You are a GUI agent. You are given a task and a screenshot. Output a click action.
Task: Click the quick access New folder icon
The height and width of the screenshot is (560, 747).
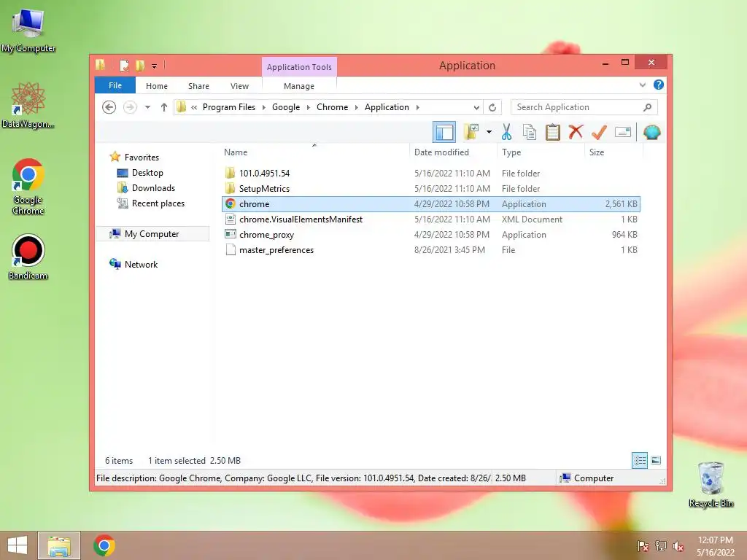click(140, 65)
